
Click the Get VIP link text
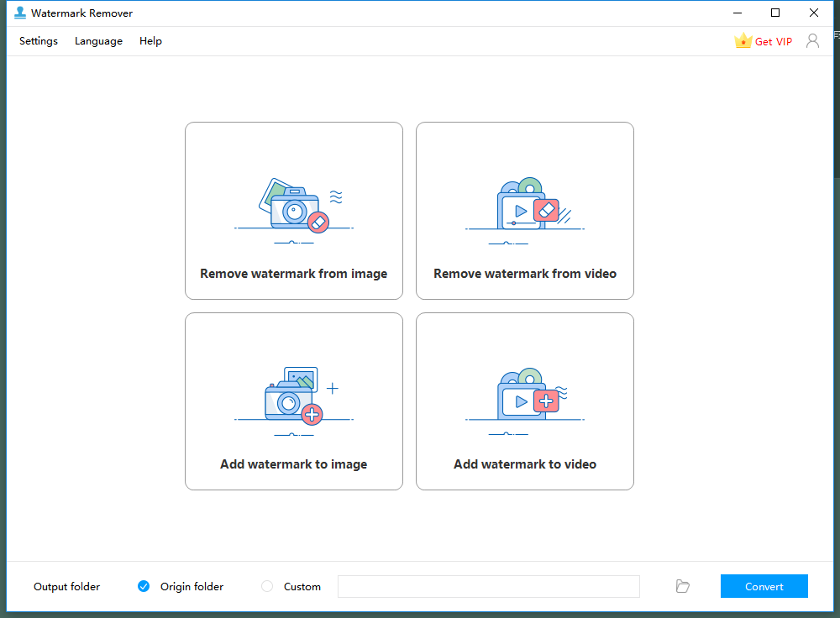(773, 42)
